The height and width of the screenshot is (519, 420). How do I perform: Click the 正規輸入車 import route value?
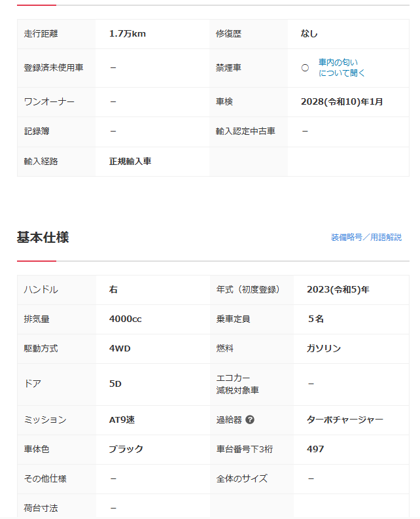(x=130, y=161)
